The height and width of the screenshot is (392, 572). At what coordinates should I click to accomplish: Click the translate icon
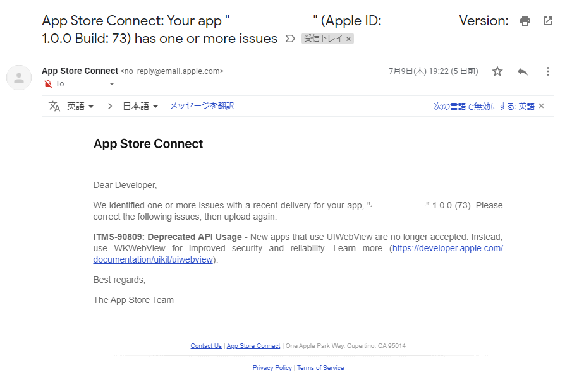[x=54, y=106]
